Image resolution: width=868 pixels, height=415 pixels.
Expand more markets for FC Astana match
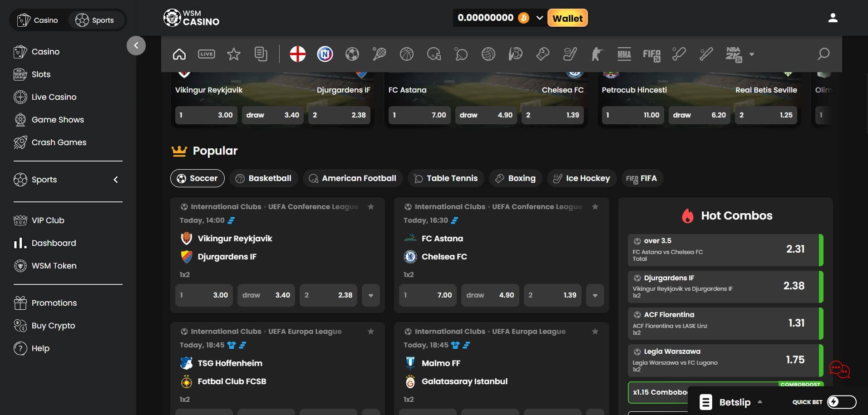pyautogui.click(x=595, y=295)
